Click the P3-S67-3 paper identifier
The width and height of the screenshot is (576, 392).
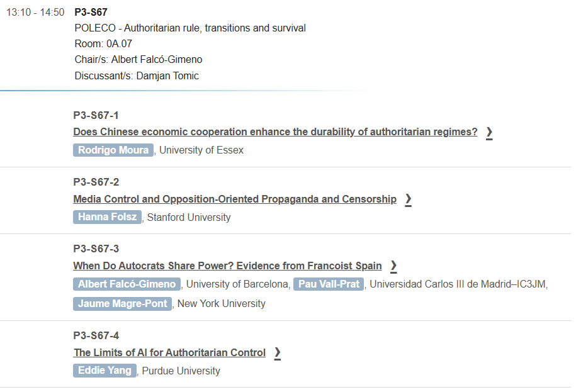pyautogui.click(x=96, y=249)
